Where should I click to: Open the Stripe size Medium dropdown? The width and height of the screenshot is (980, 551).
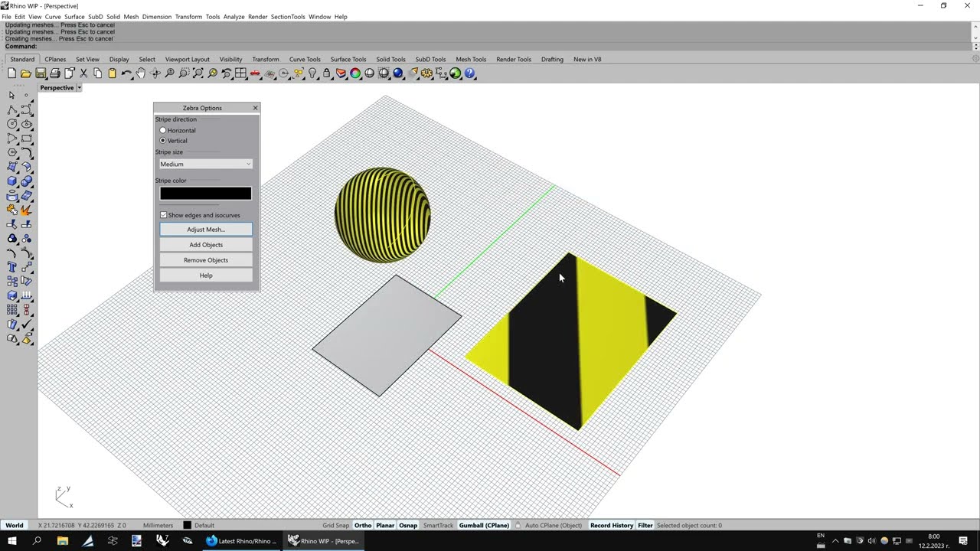205,164
